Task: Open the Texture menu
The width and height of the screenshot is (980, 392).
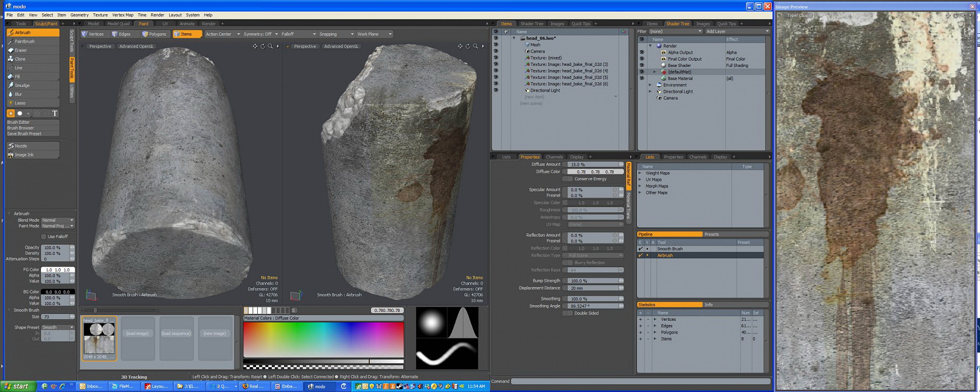Action: pyautogui.click(x=100, y=15)
